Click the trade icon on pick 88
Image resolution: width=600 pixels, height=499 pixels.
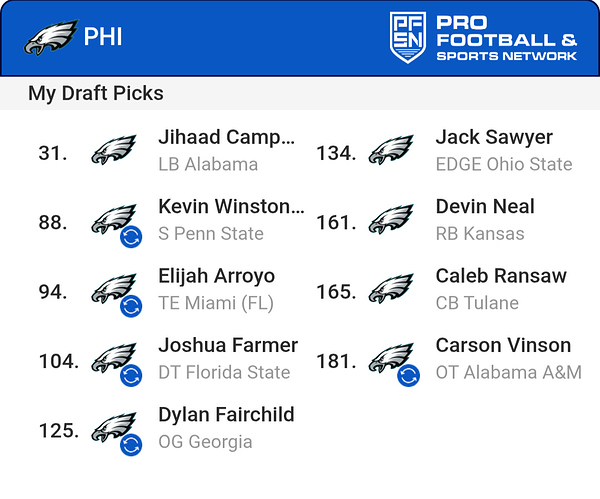coord(131,237)
